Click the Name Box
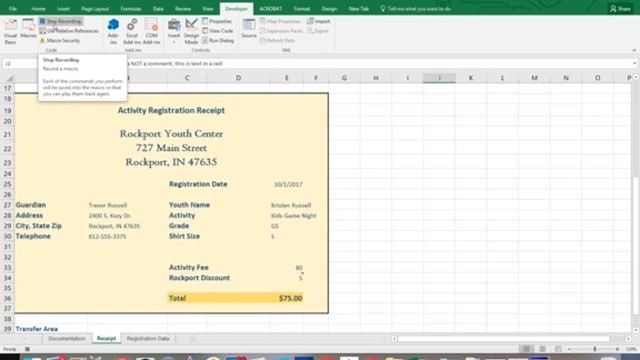This screenshot has height=360, width=640. coord(20,64)
